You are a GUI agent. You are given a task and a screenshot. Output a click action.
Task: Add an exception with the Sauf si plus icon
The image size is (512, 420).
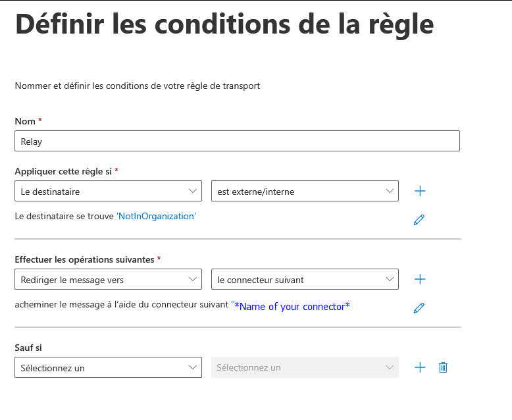[x=420, y=367]
